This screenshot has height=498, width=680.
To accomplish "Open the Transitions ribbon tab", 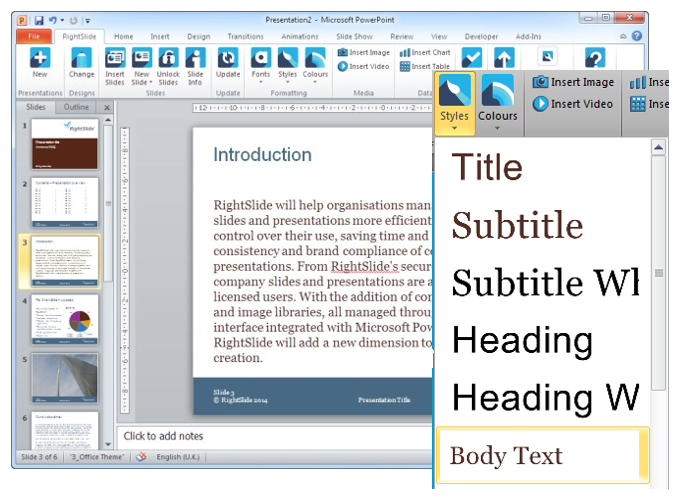I will click(x=245, y=36).
